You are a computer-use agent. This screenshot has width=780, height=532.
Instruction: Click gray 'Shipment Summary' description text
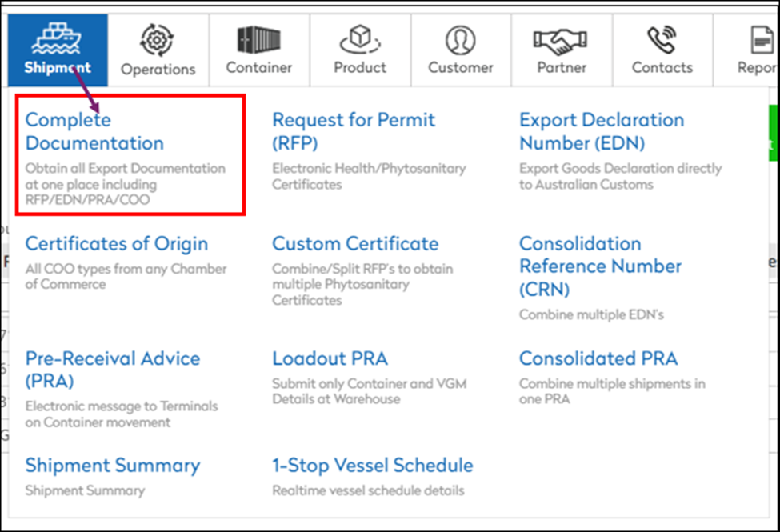(85, 490)
